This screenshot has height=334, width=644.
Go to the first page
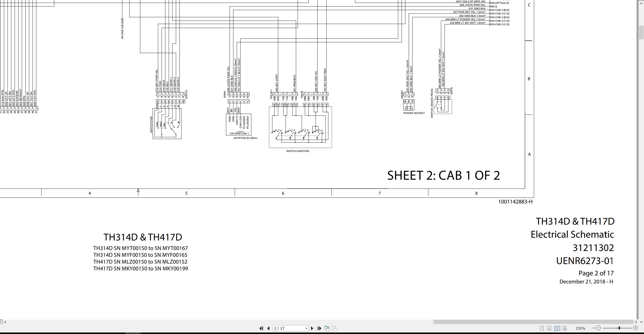[x=261, y=328]
